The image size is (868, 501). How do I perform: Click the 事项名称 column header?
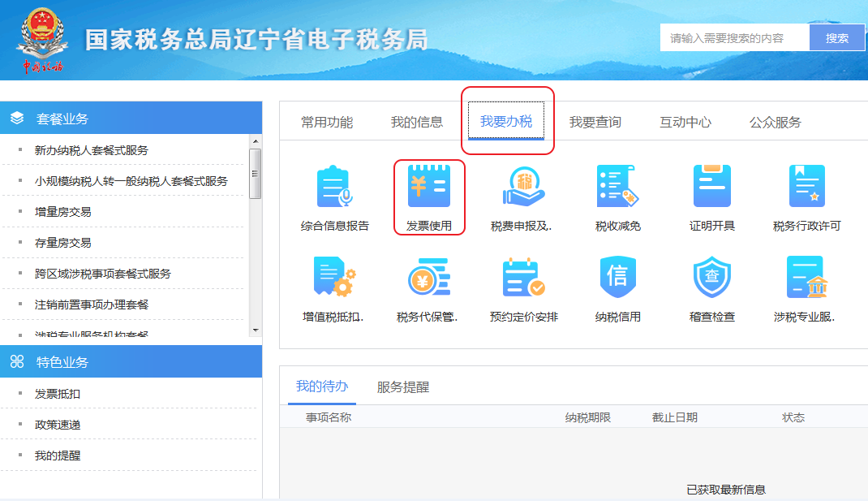point(329,417)
